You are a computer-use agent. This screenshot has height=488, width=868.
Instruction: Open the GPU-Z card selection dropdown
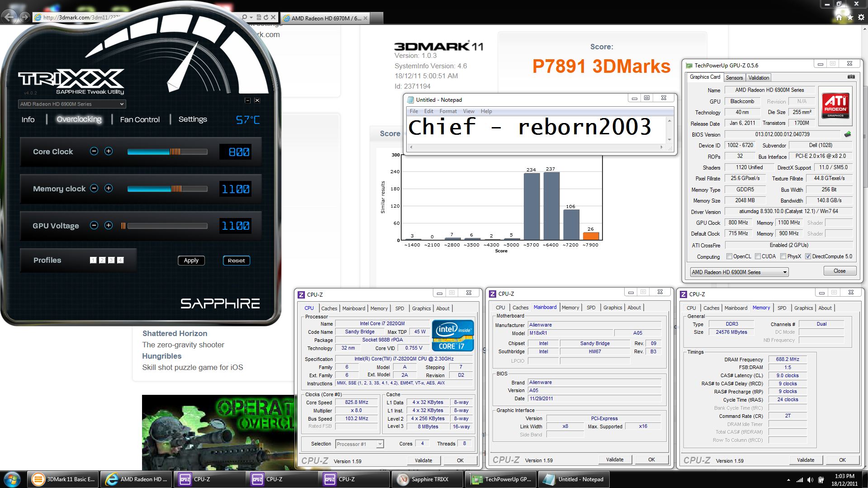click(739, 272)
